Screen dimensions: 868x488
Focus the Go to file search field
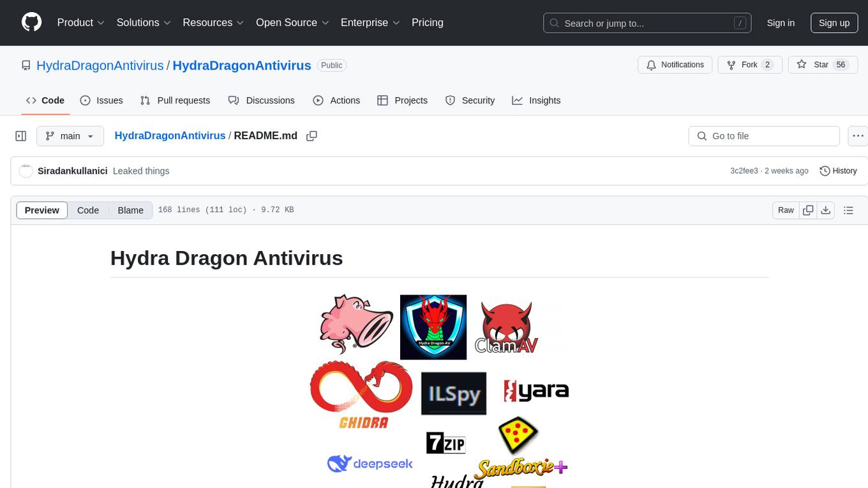[x=764, y=136]
